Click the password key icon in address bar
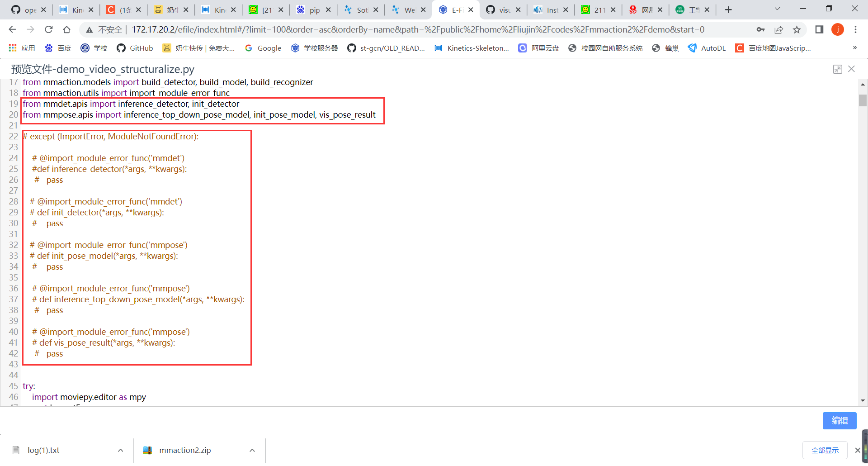This screenshot has width=868, height=466. 760,29
